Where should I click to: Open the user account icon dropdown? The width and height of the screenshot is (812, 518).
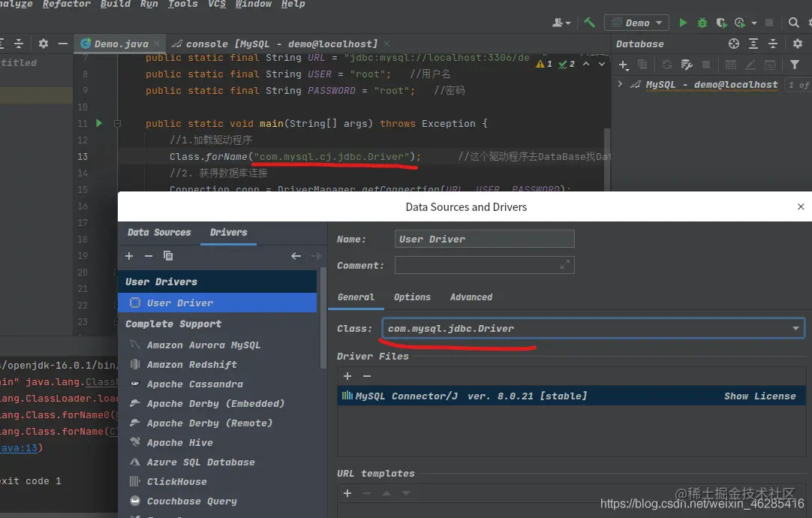coord(561,23)
